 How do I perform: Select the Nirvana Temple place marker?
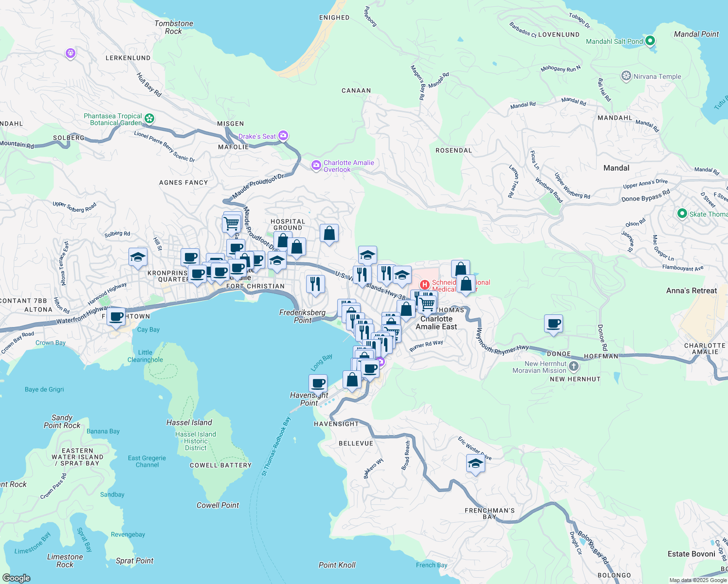click(x=626, y=76)
